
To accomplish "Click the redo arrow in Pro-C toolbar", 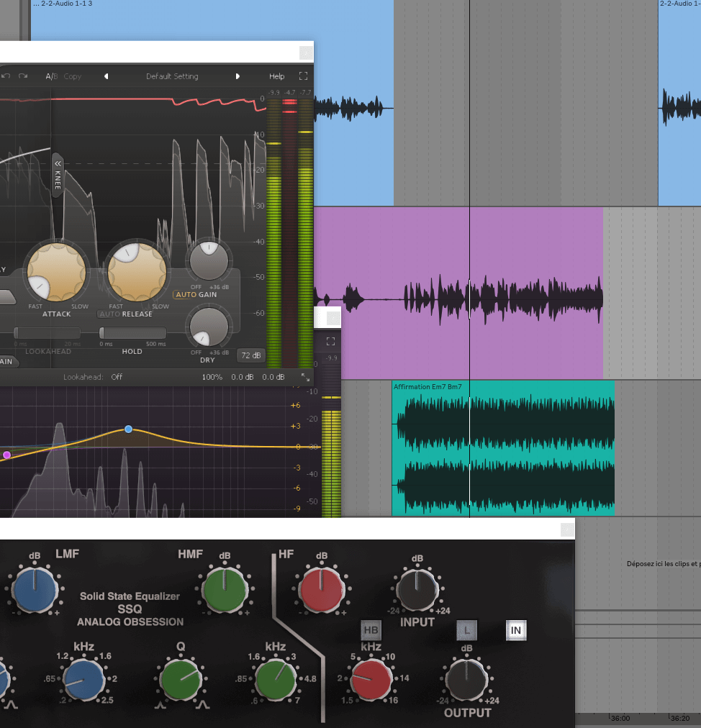I will [23, 76].
